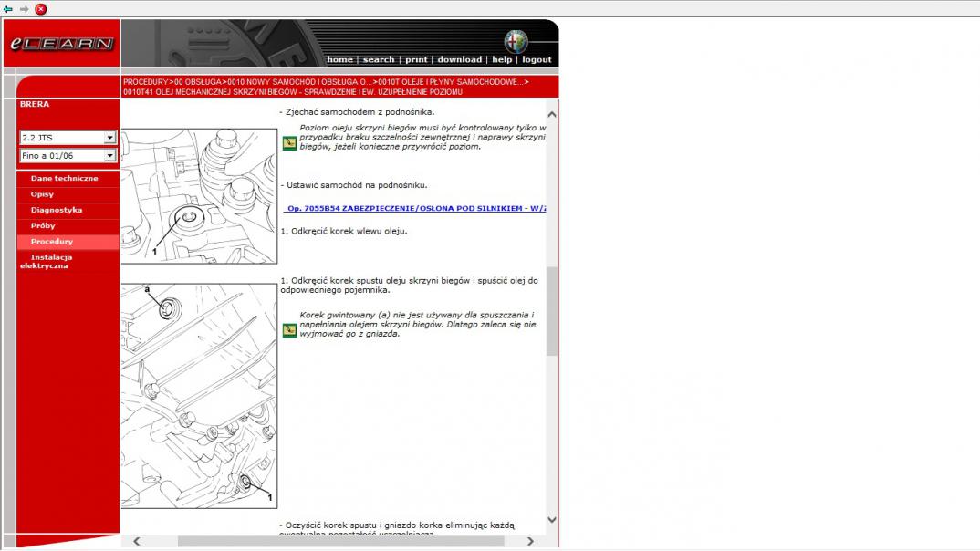980x551 pixels.
Task: Click the note icon beside the Poziom oleju text
Action: coord(288,143)
